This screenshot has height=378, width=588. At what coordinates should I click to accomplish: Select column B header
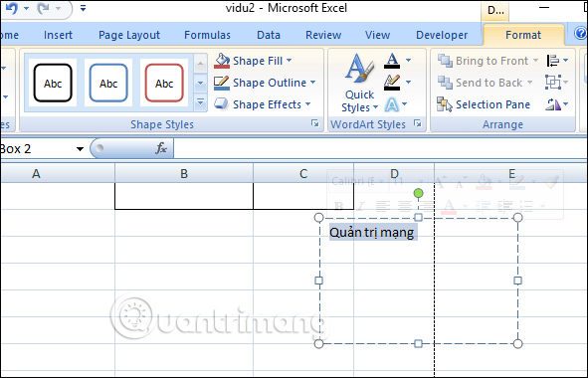coord(184,173)
